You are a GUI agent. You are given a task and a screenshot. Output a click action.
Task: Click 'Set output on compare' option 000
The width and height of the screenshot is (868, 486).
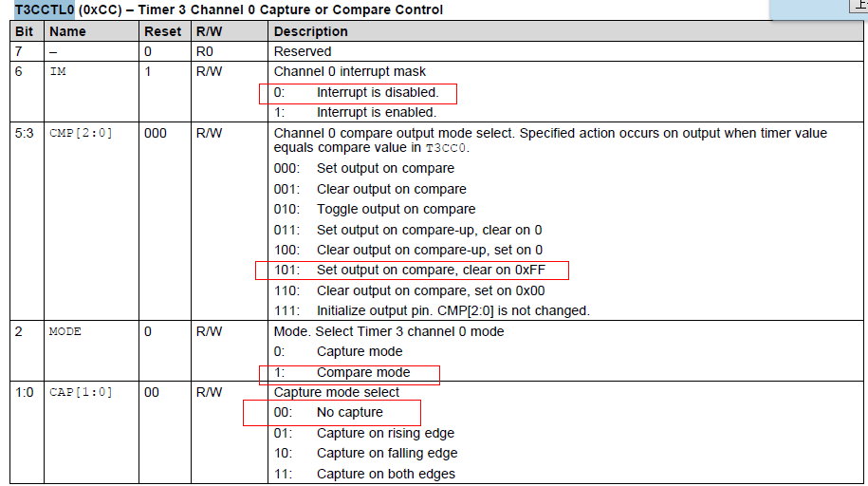[x=363, y=168]
